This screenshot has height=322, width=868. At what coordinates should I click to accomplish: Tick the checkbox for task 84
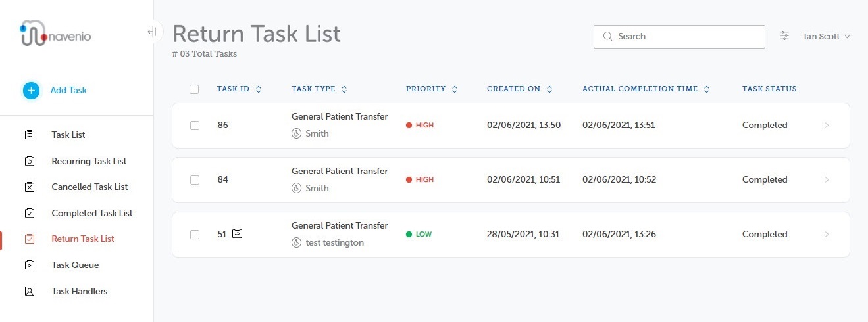click(195, 180)
